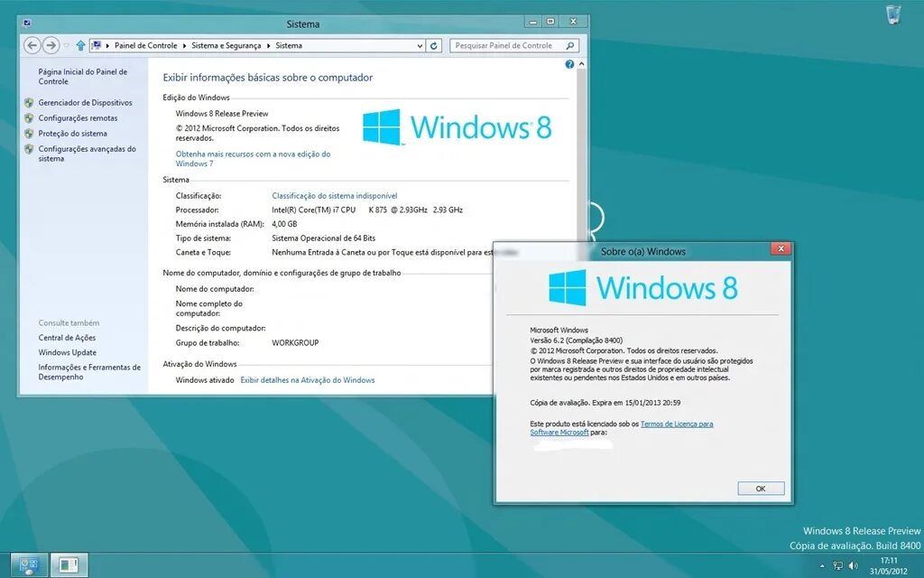Viewport: 924px width, 578px height.
Task: Minimize the Sistema window
Action: [x=532, y=22]
